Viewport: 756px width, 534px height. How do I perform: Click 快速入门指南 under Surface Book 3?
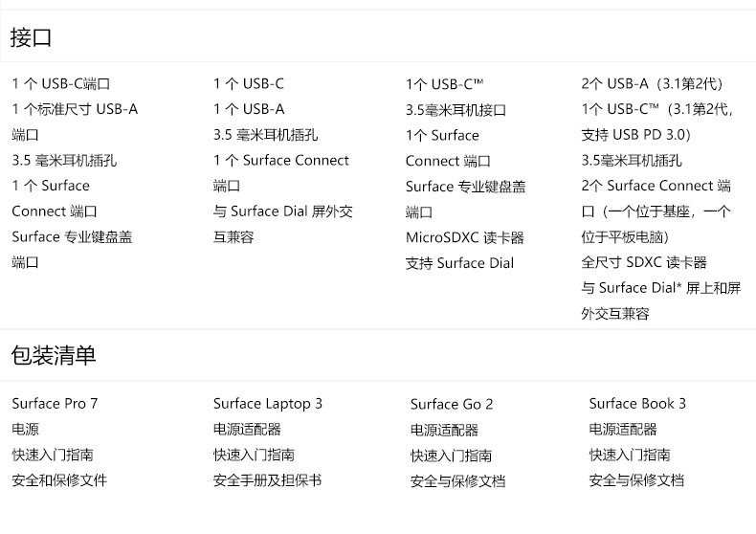click(x=630, y=456)
